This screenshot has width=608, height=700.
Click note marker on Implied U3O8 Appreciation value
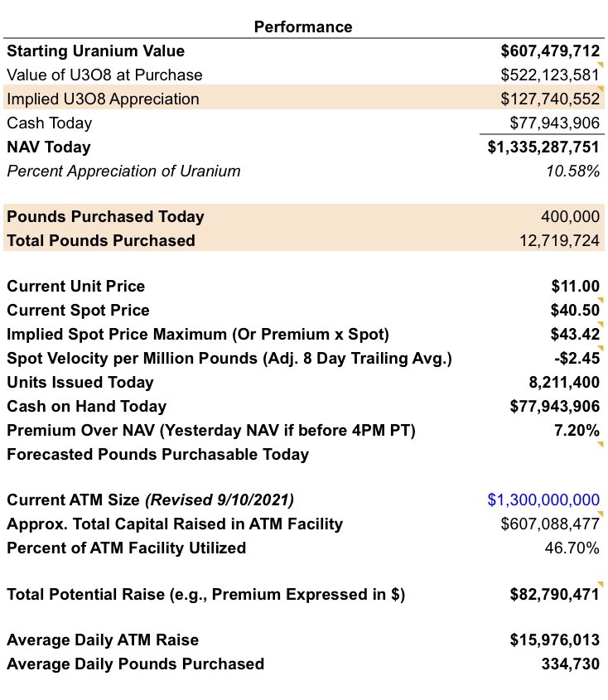[602, 89]
